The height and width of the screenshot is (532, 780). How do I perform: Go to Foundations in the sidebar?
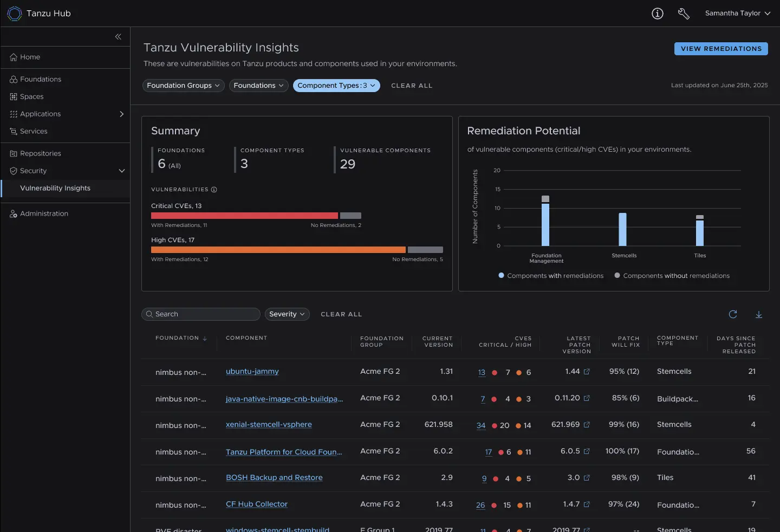point(41,79)
